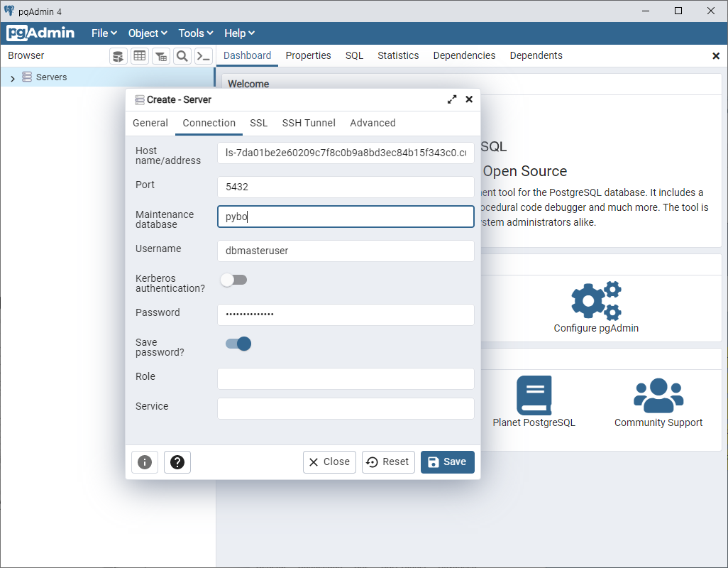The width and height of the screenshot is (728, 568).
Task: Open the Community Support people icon
Action: click(658, 395)
